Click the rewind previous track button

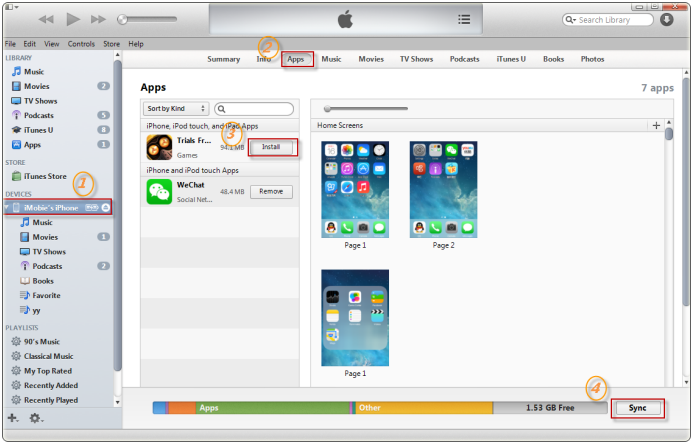(x=46, y=19)
